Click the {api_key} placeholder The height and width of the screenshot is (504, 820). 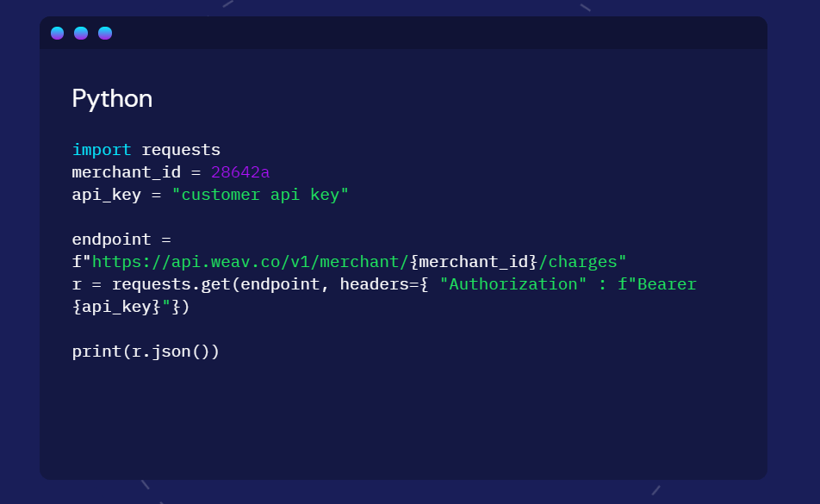click(116, 307)
